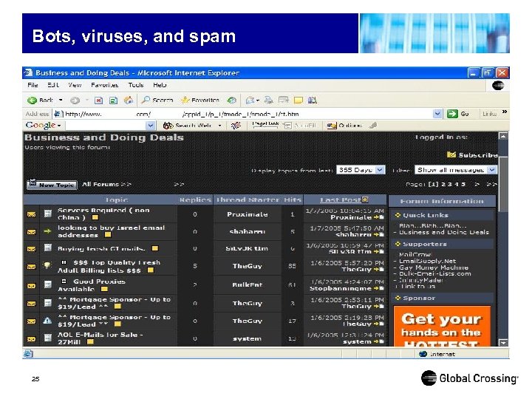532x399 pixels.
Task: Open the Good Proxies Available topic
Action: click(x=92, y=285)
